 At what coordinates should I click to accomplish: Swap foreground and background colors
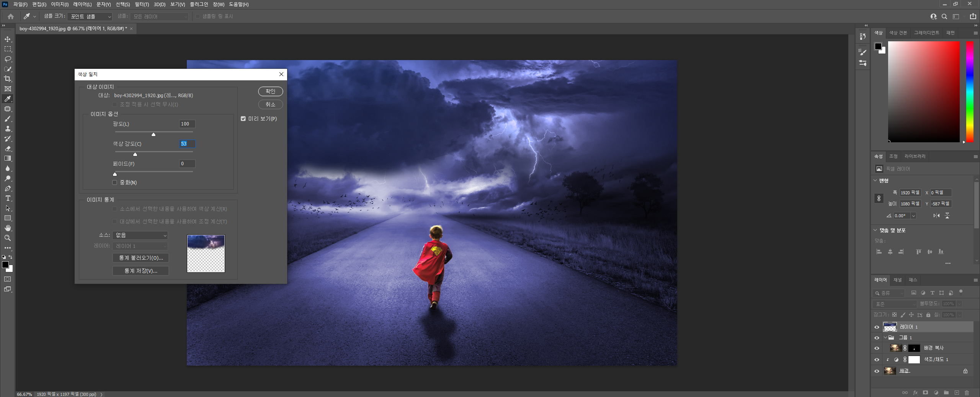click(11, 257)
